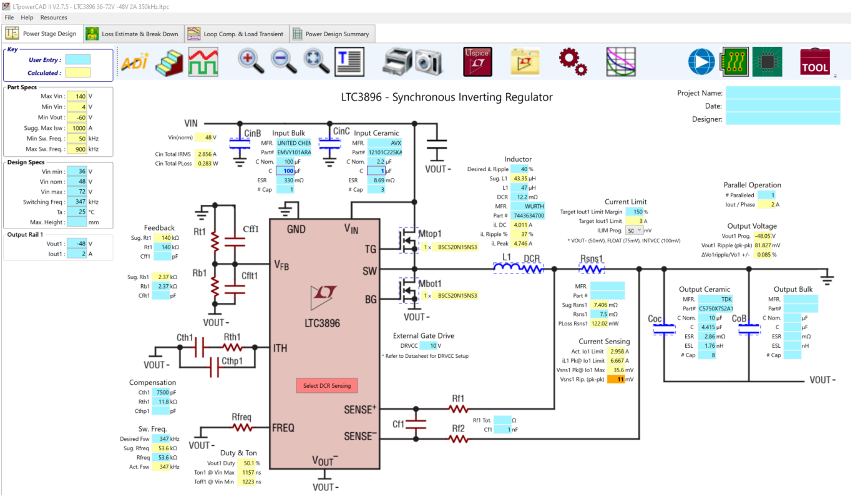Edit the Vout1 output rail field
868x504 pixels.
pos(76,244)
